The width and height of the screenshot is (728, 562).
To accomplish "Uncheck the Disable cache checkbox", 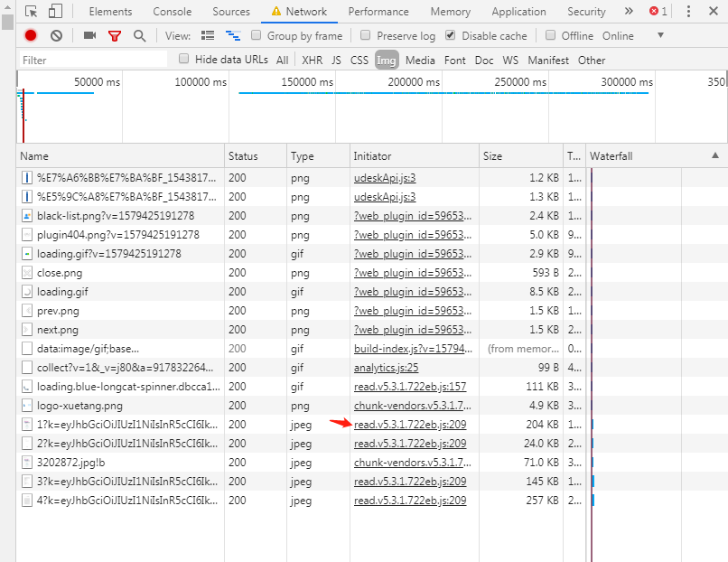I will (x=451, y=35).
